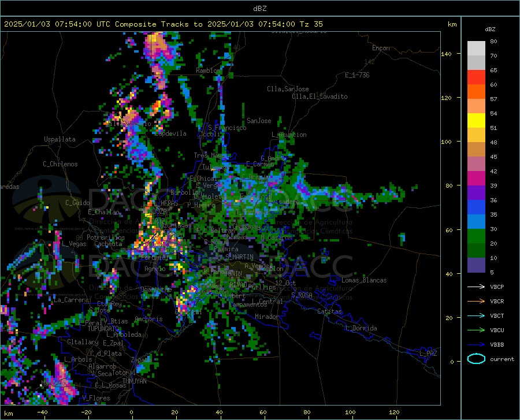This screenshot has width=520, height=420.
Task: Click the orange VBCR arrow legend icon
Action: coord(476,302)
